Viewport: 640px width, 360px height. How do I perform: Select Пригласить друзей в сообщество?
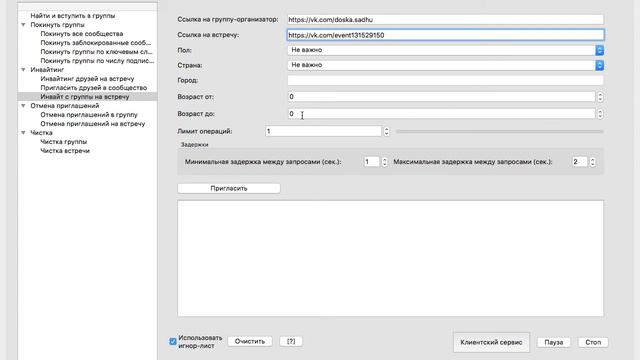[x=93, y=88]
